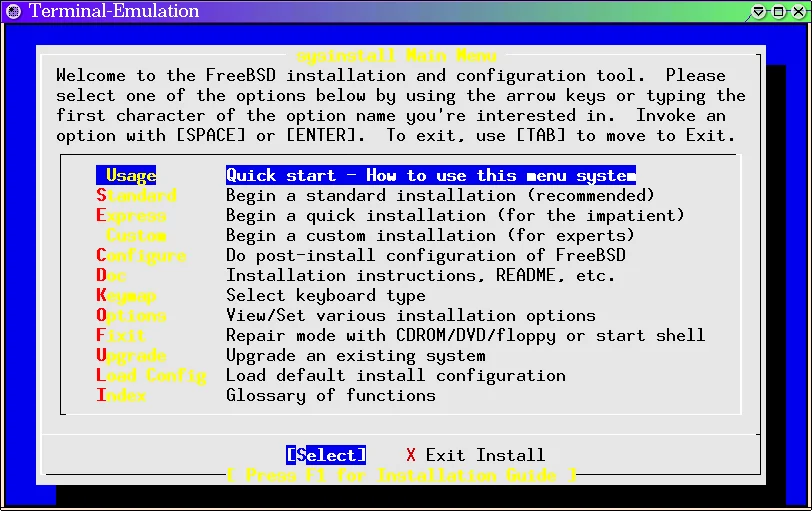Open the Doc installation instructions entry
The image size is (812, 511).
(x=111, y=276)
